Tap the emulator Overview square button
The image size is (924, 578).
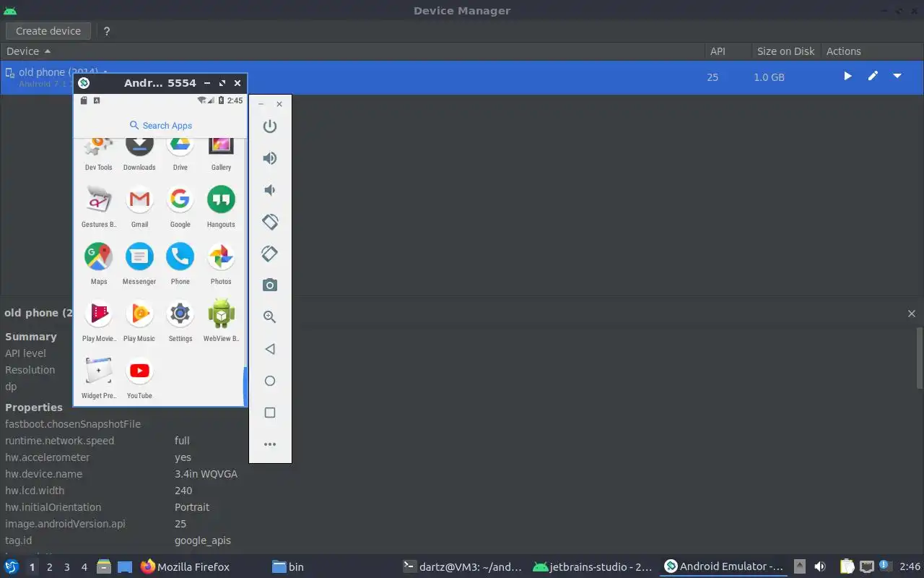(270, 413)
